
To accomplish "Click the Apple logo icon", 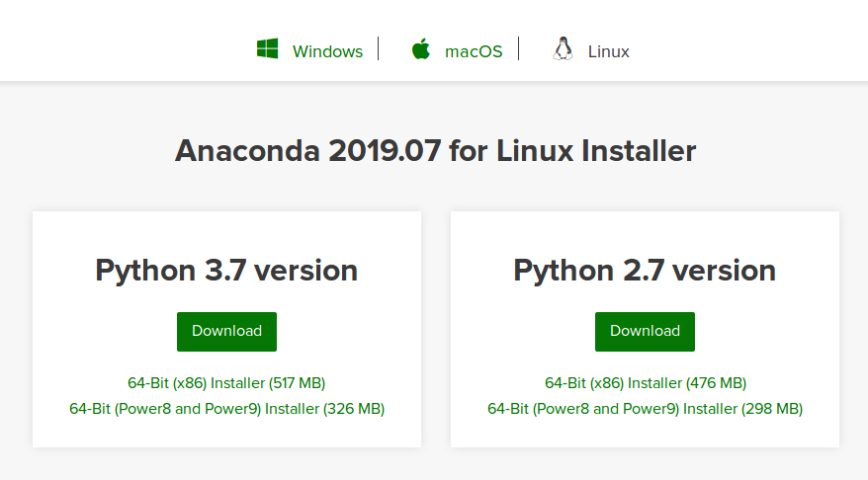I will 421,49.
